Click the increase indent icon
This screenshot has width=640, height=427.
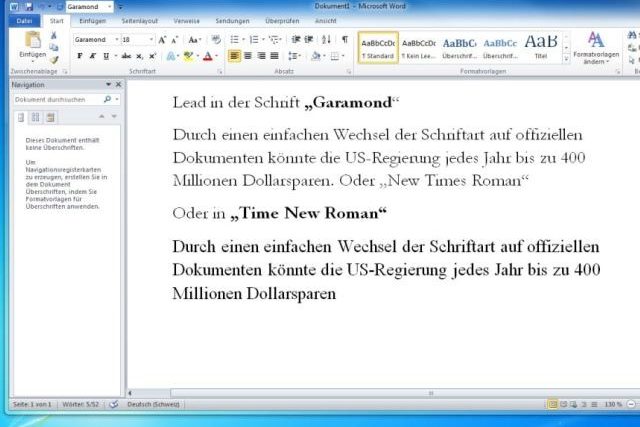tap(309, 39)
